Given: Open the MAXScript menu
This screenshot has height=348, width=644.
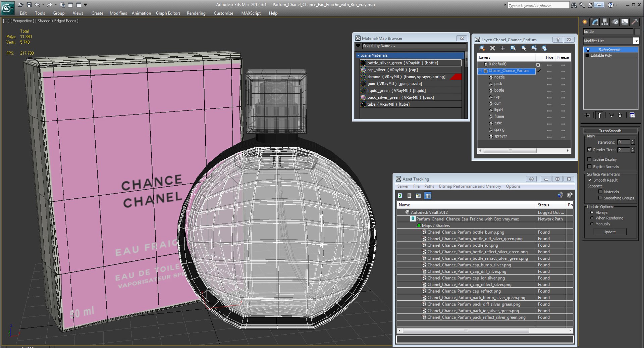Looking at the screenshot, I should pyautogui.click(x=251, y=13).
